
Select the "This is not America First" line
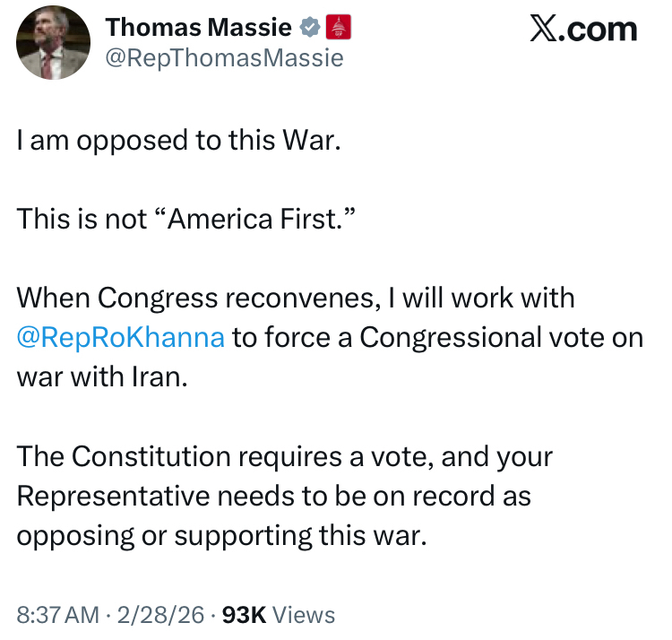tap(188, 220)
